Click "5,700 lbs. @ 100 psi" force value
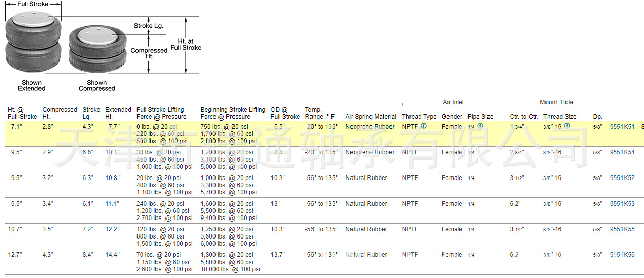Image resolution: width=644 pixels, height=278 pixels. pos(228,192)
